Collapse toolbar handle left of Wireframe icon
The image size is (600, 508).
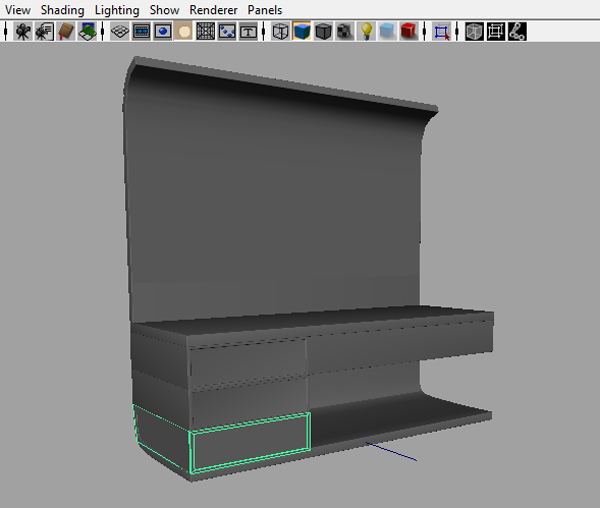(x=264, y=31)
